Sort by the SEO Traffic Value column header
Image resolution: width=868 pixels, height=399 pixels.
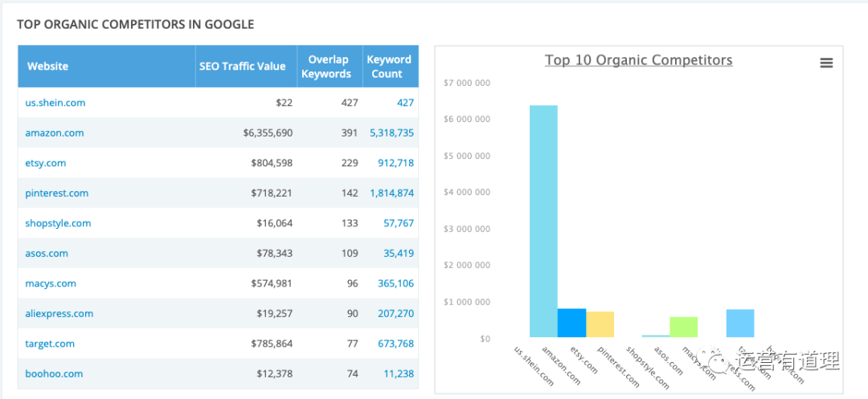pos(243,67)
